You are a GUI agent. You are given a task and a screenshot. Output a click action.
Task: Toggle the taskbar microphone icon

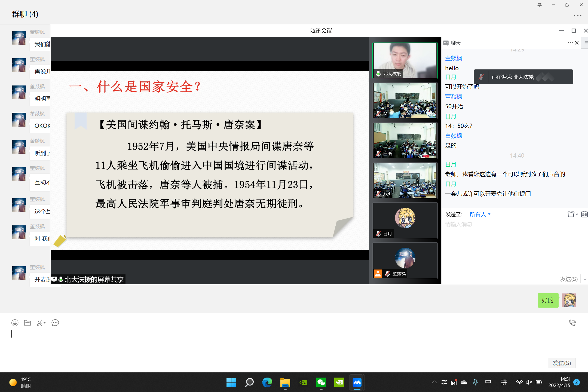(x=475, y=382)
